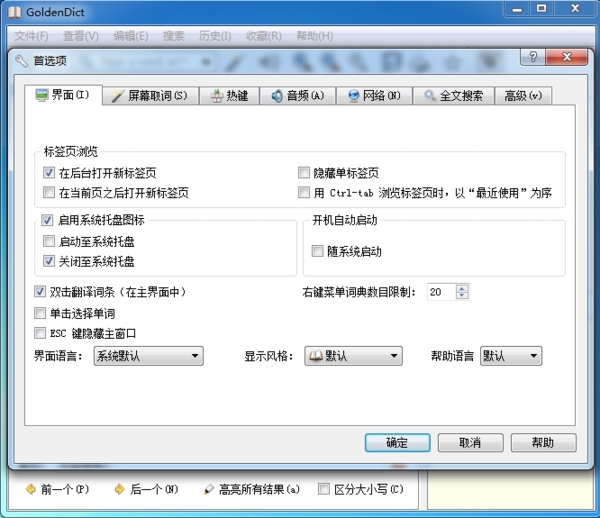Image resolution: width=600 pixels, height=518 pixels.
Task: Click the GoldenDict book icon
Action: tap(15, 12)
